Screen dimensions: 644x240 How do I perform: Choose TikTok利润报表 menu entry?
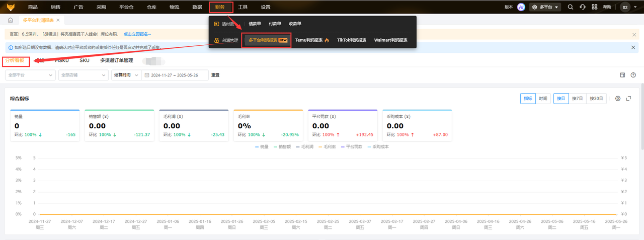coord(352,40)
